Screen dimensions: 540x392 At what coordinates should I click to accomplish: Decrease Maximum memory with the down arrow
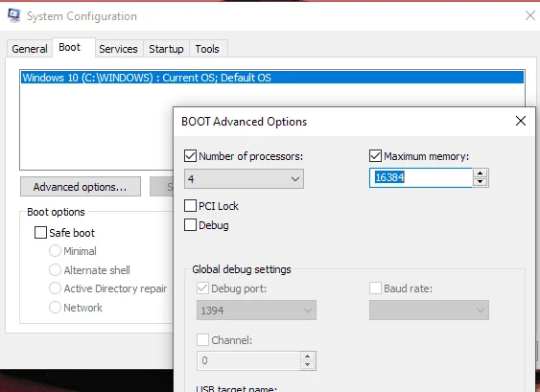click(x=481, y=182)
